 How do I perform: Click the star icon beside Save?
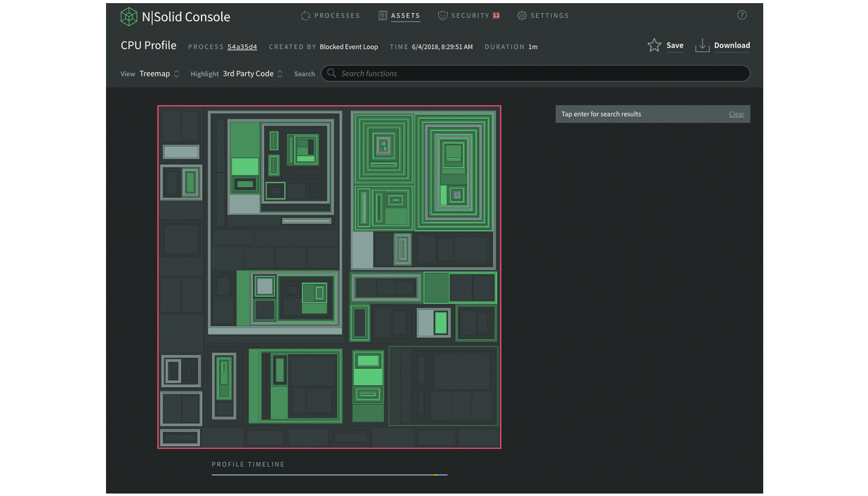[654, 45]
